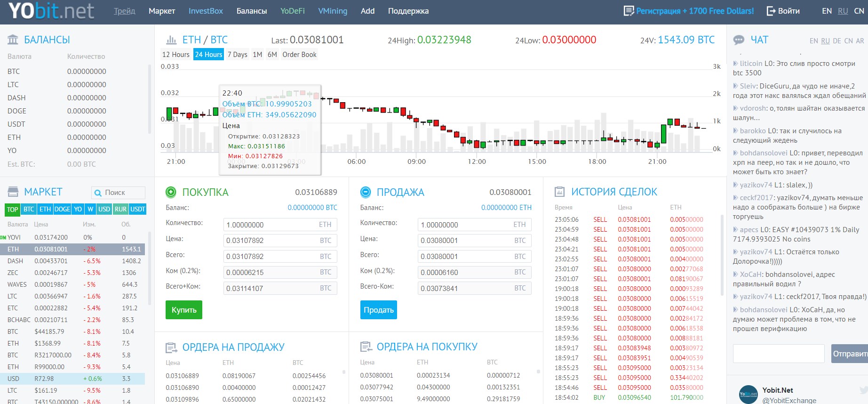Open the InvestBox menu item
Image resolution: width=868 pixels, height=404 pixels.
(206, 11)
